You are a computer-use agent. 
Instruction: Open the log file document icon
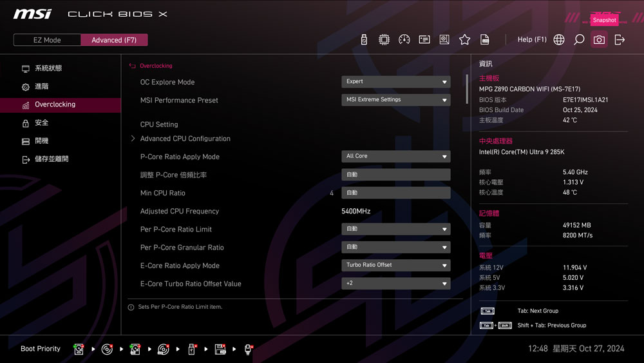click(x=485, y=40)
